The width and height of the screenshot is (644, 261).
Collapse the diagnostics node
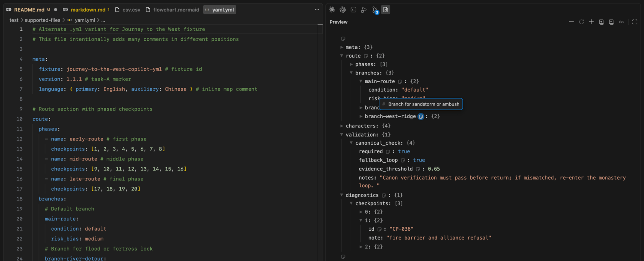coord(342,195)
